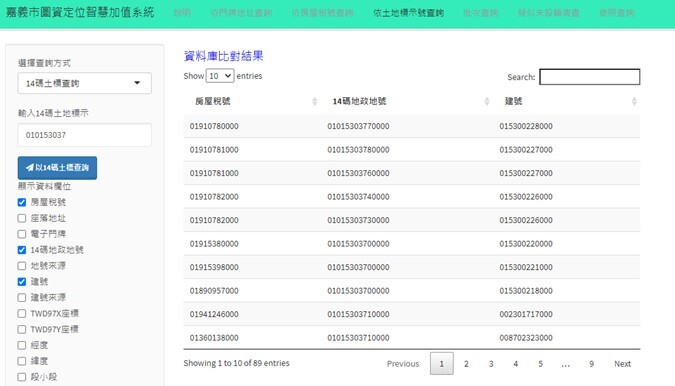Select land number cell 01015303740000
Image resolution: width=675 pixels, height=386 pixels.
[358, 197]
